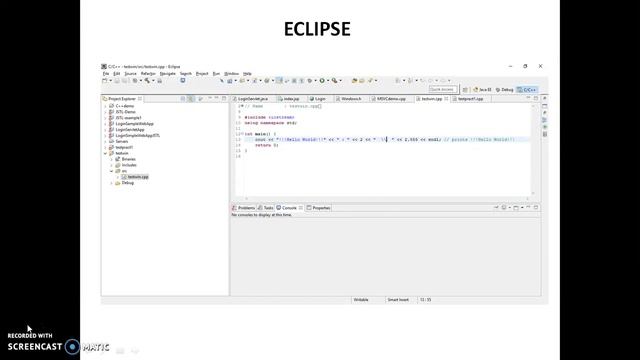Open the Refactor menu
This screenshot has width=640, height=360.
[148, 74]
